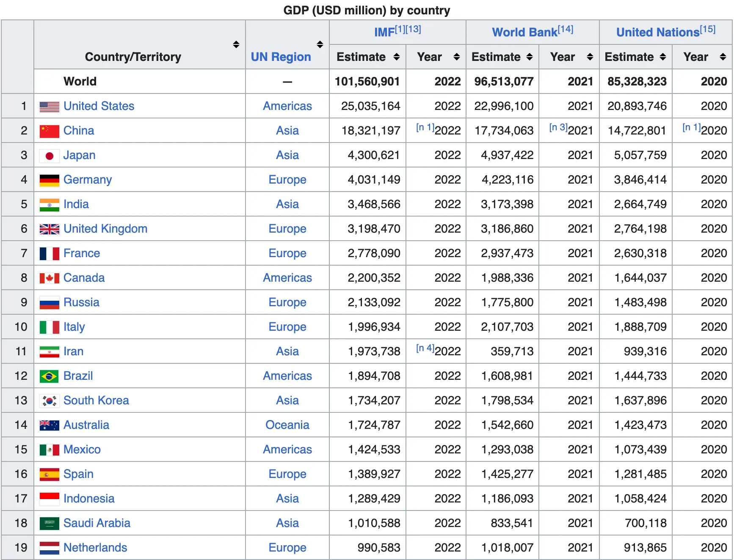
Task: Open the United Nations header link
Action: click(658, 33)
